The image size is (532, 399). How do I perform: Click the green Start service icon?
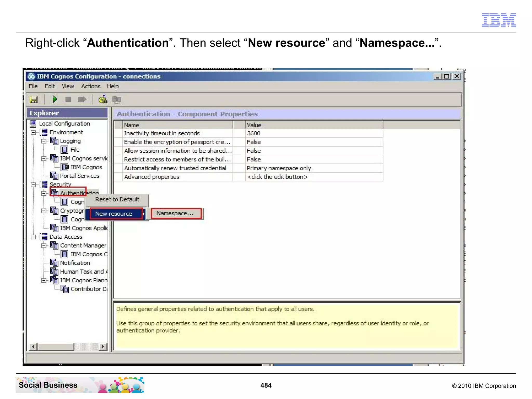pyautogui.click(x=55, y=99)
